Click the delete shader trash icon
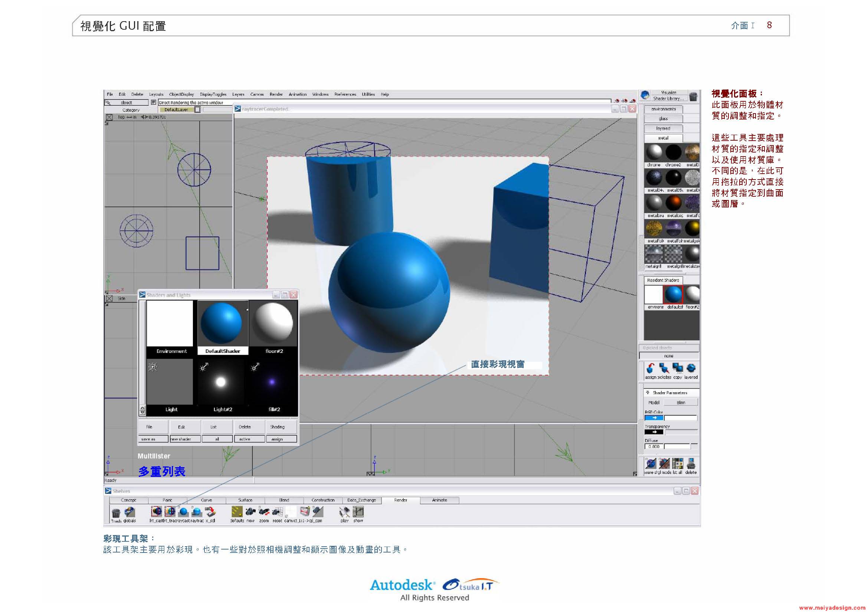This screenshot has height=613, width=868. (691, 464)
